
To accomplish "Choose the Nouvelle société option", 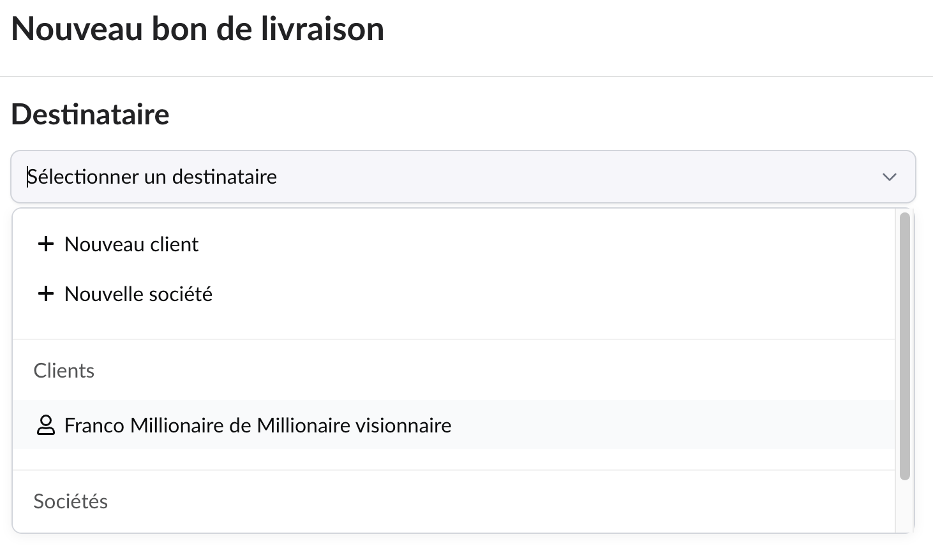I will [x=138, y=294].
